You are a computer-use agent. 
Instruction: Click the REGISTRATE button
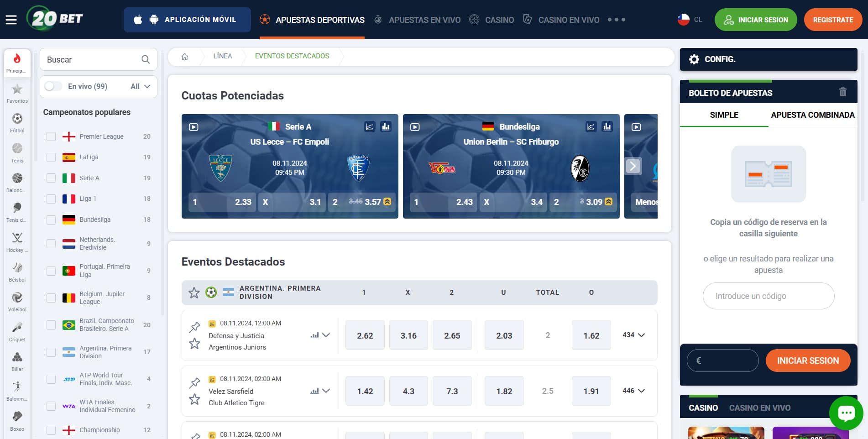point(832,20)
